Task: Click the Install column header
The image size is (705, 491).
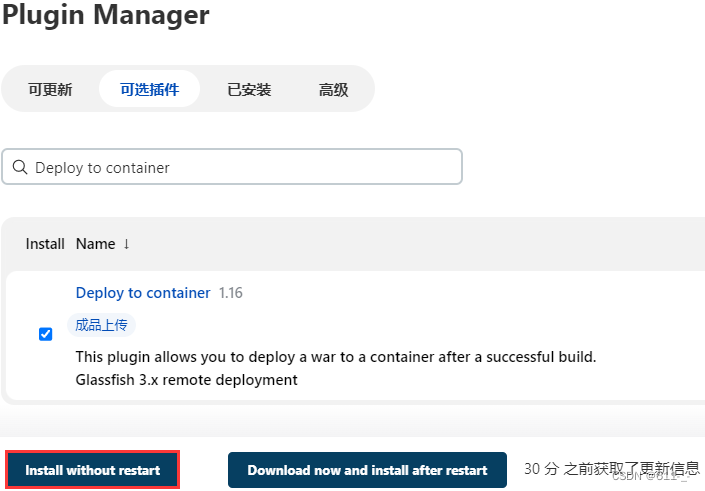Action: [x=45, y=244]
